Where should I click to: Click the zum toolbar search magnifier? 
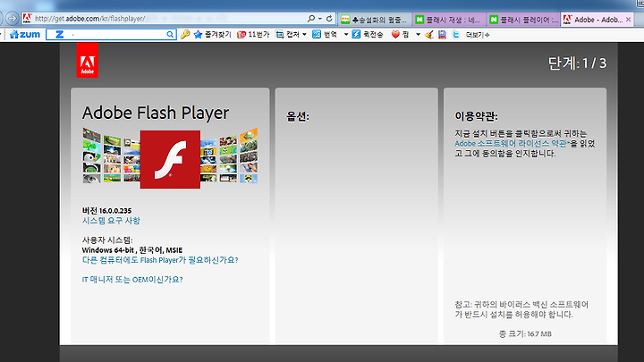[x=170, y=35]
